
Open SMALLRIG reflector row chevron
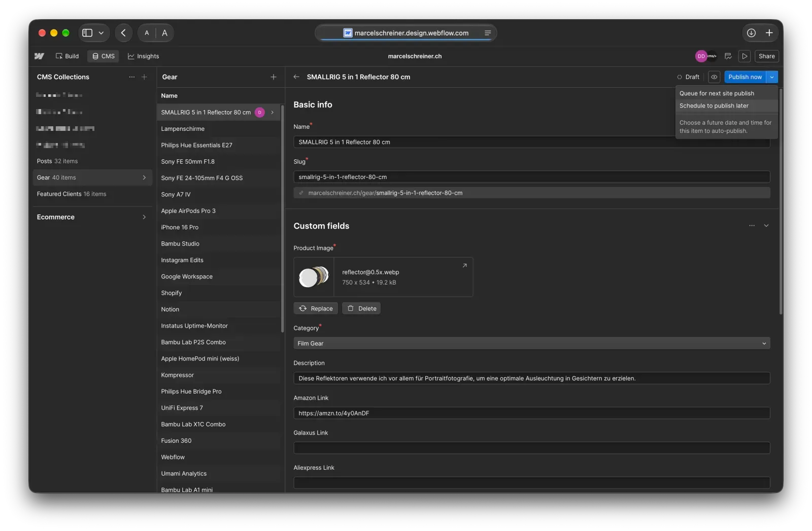(273, 113)
